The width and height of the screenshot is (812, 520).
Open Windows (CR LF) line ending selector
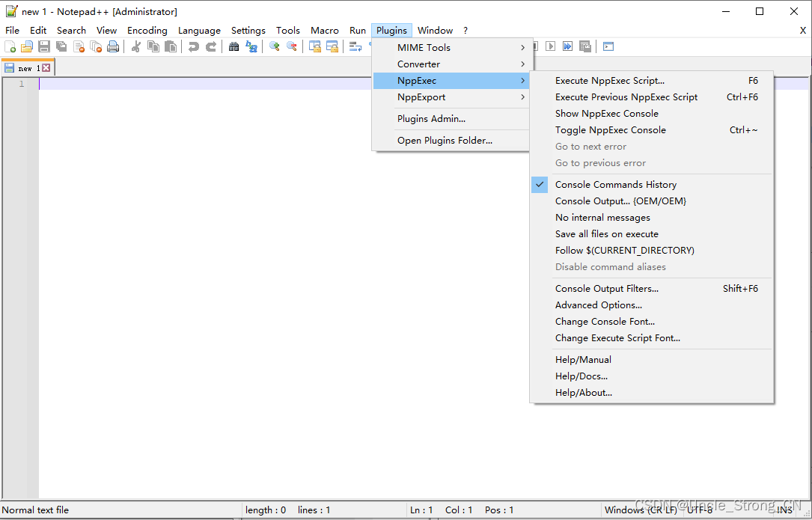click(641, 510)
